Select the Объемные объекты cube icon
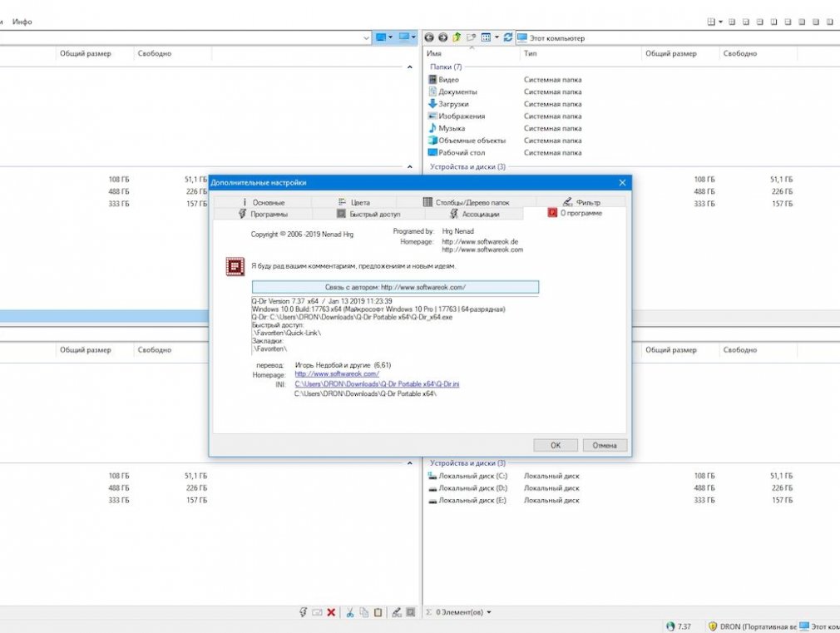This screenshot has width=840, height=633. pos(432,141)
